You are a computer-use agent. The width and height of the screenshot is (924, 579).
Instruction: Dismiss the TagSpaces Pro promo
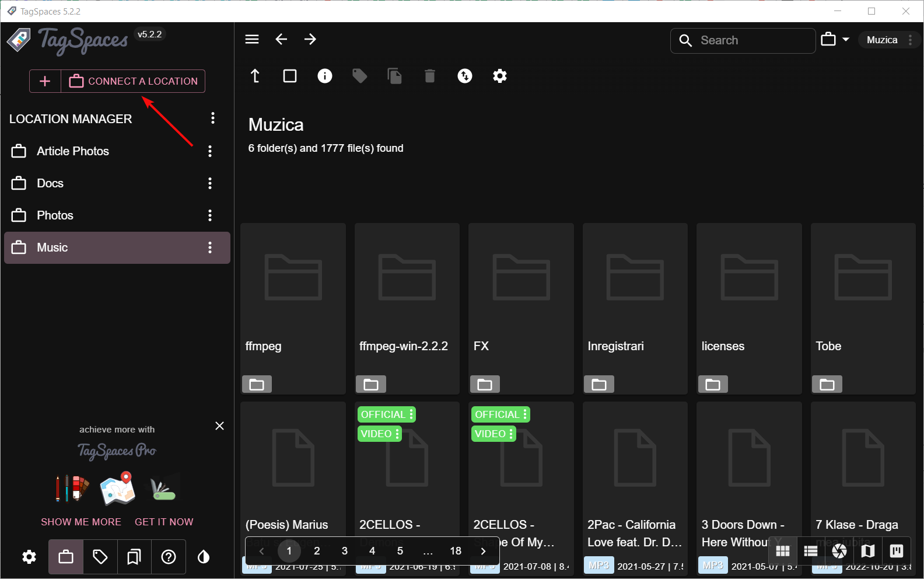(x=219, y=426)
